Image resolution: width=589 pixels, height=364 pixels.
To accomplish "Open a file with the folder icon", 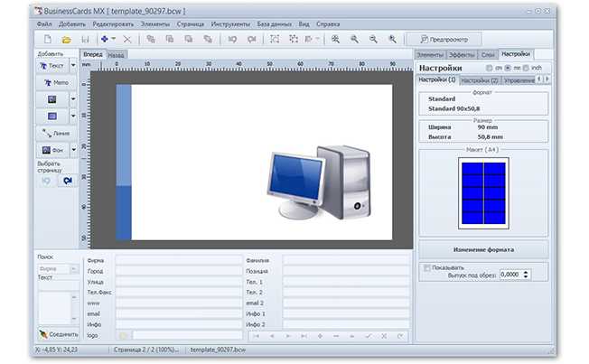I will (66, 40).
